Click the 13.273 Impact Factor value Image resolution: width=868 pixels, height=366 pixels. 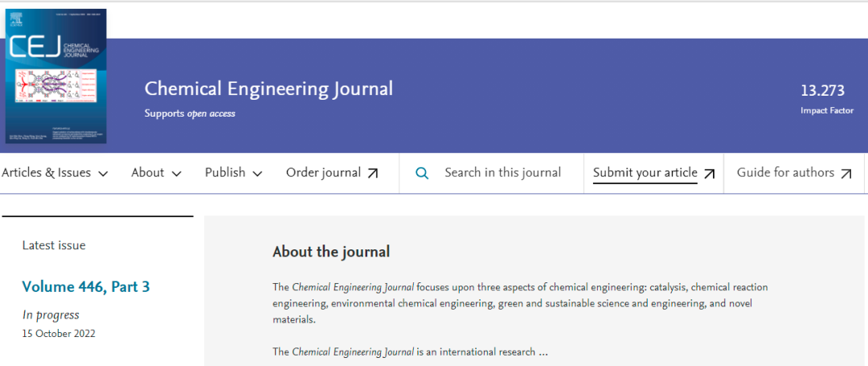click(826, 91)
